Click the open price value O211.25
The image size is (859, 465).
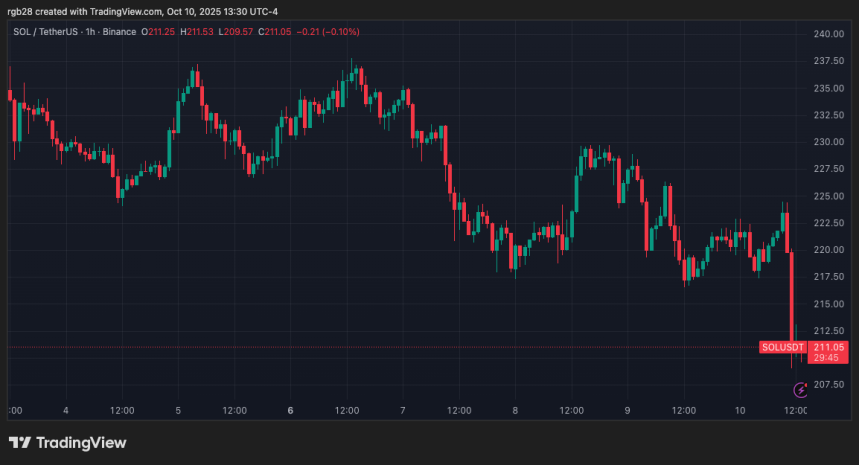click(x=160, y=32)
